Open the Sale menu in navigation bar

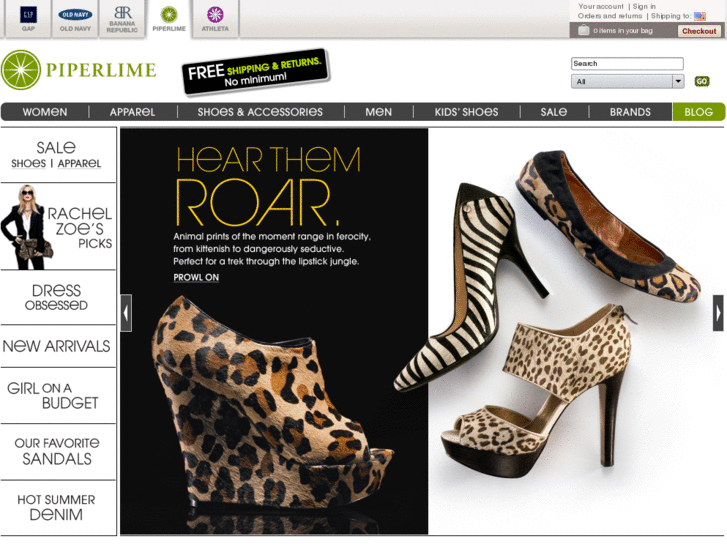[x=554, y=112]
